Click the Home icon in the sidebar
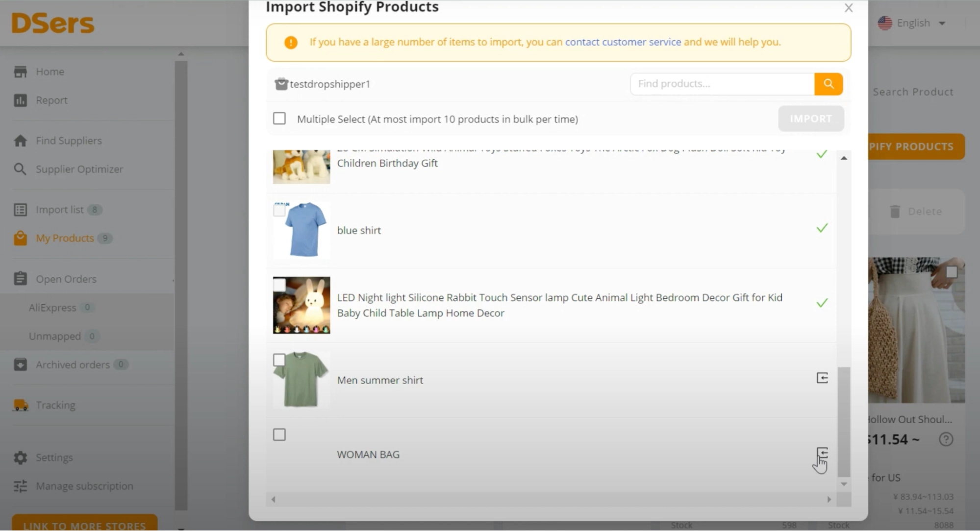Image resolution: width=980 pixels, height=531 pixels. [x=20, y=72]
